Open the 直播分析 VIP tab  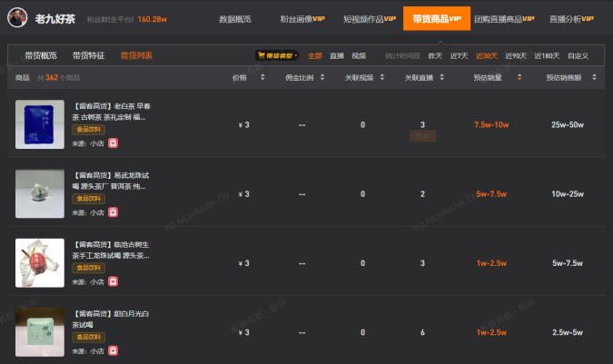(571, 19)
